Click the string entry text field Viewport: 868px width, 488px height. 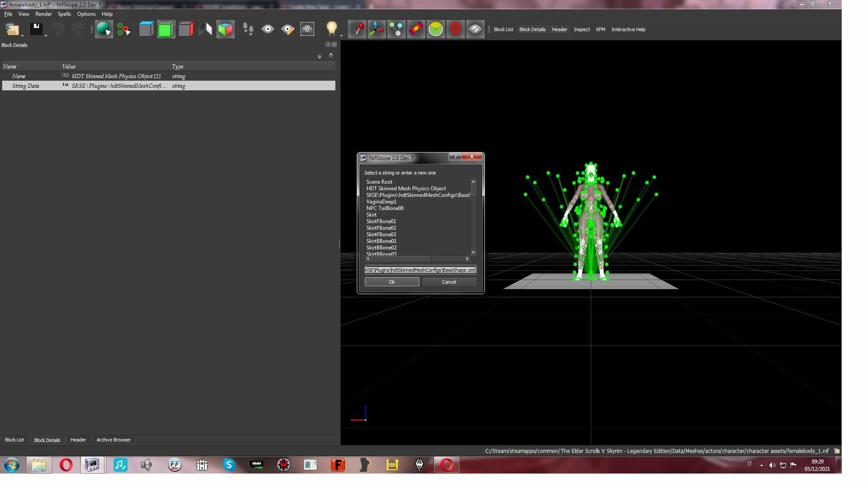click(x=420, y=270)
